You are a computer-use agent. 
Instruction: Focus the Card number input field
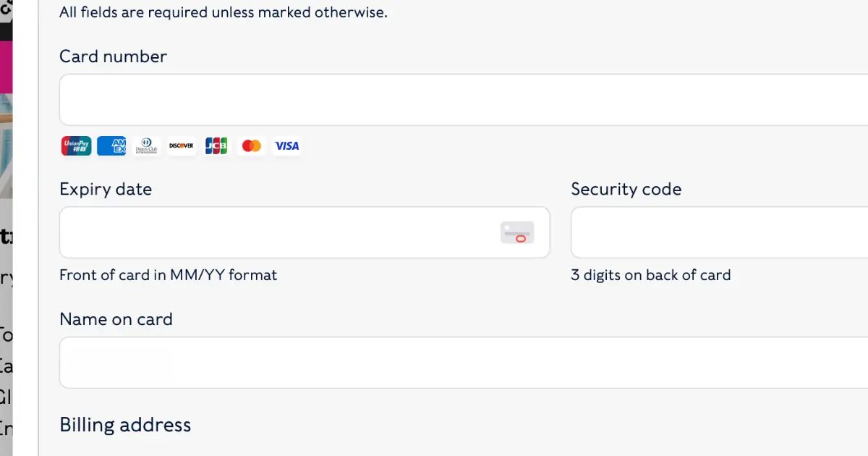tap(464, 100)
